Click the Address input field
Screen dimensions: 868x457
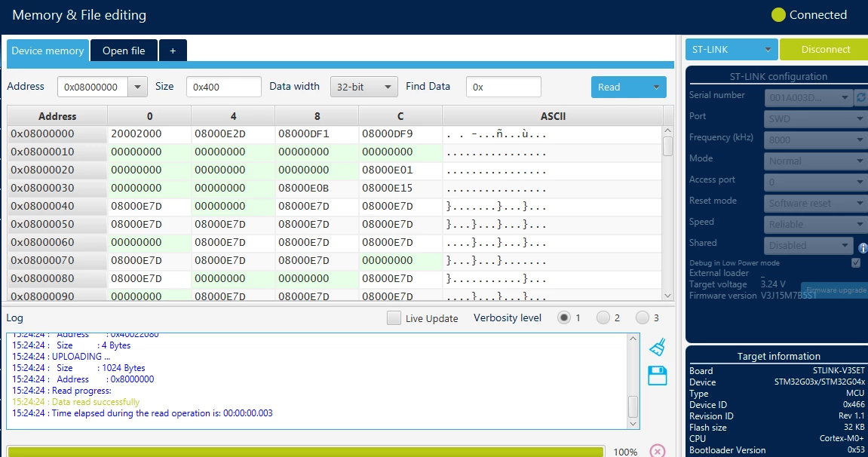coord(93,87)
